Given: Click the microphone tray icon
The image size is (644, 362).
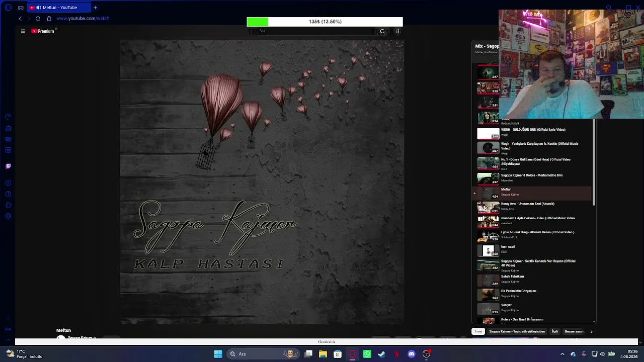Looking at the screenshot, I should pos(584,354).
